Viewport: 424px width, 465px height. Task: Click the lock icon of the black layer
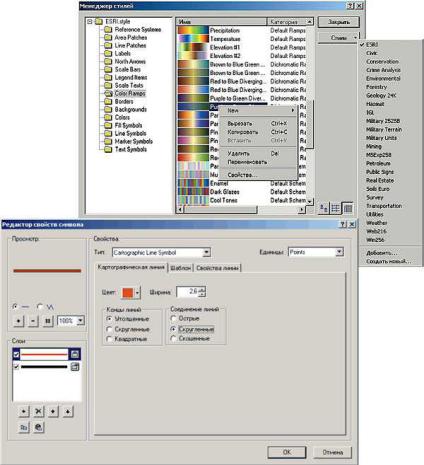pos(75,367)
